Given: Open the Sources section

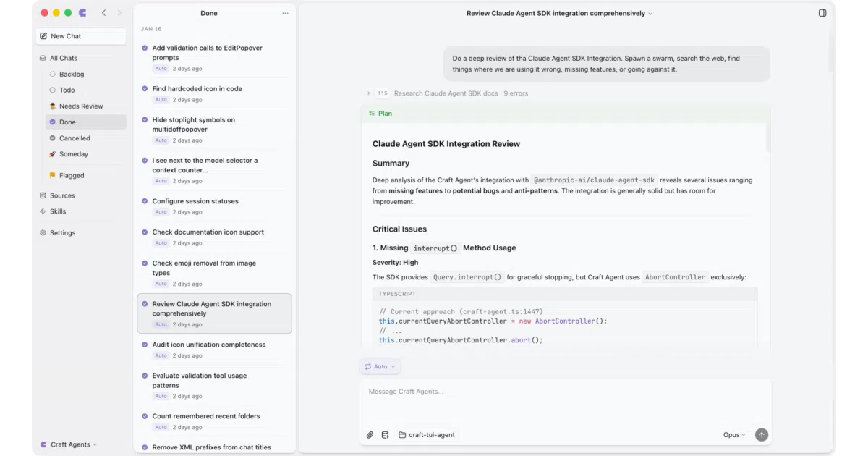Looking at the screenshot, I should click(x=81, y=195).
